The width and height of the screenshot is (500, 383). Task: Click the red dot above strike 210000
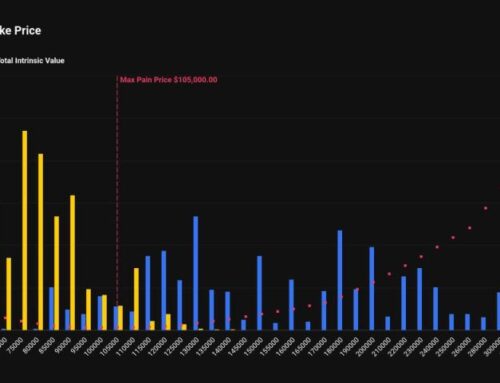coord(389,274)
